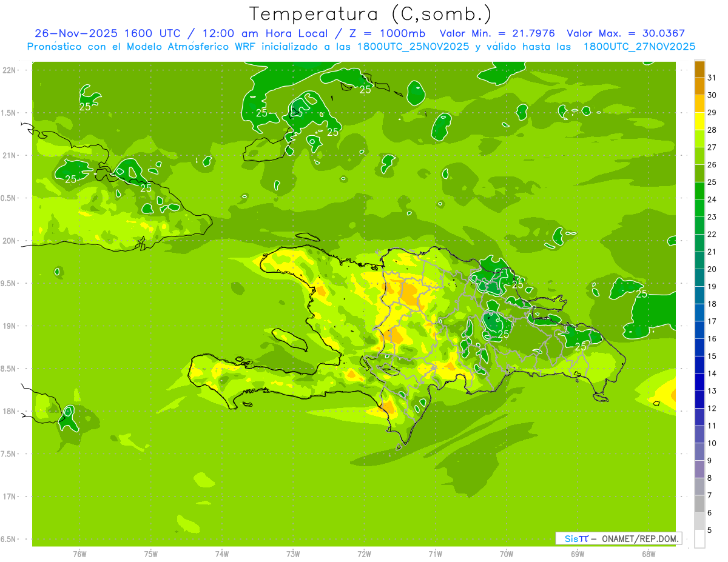Screen dimensions: 728x562
Task: Click the '20N' latitude axis label
Action: coord(9,241)
